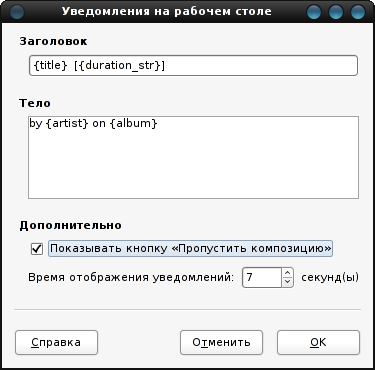Click the leftmost of the three round title bar buttons on the right
This screenshot has height=370, width=375.
point(314,12)
